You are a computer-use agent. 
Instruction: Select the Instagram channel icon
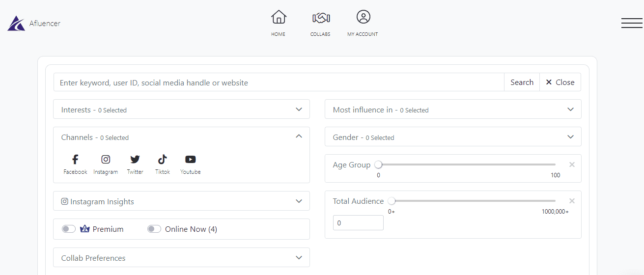pyautogui.click(x=106, y=160)
